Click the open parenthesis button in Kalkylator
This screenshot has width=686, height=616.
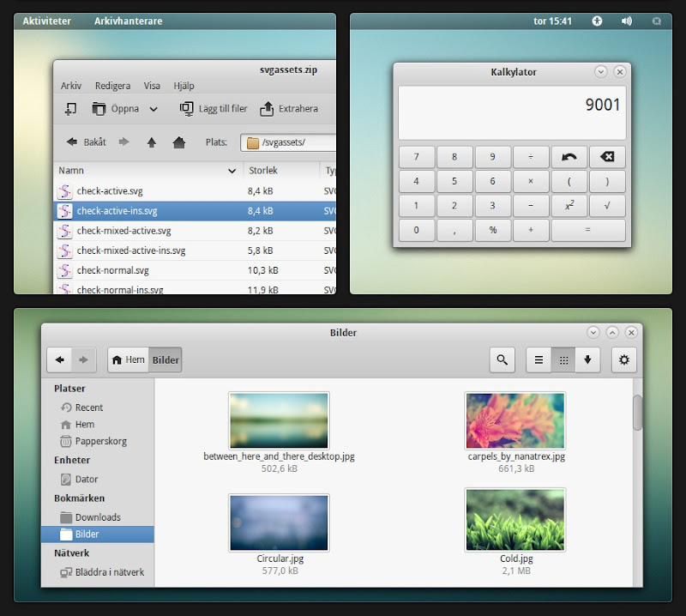[569, 181]
